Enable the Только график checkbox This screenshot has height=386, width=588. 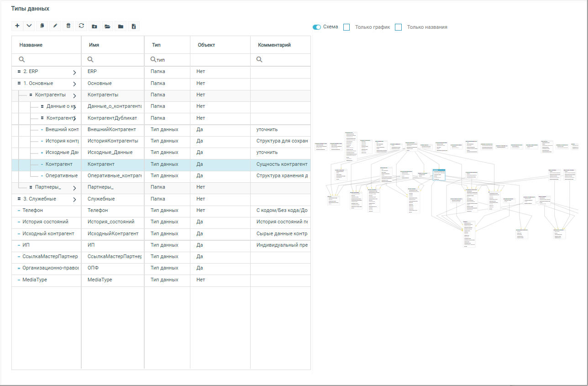[346, 27]
